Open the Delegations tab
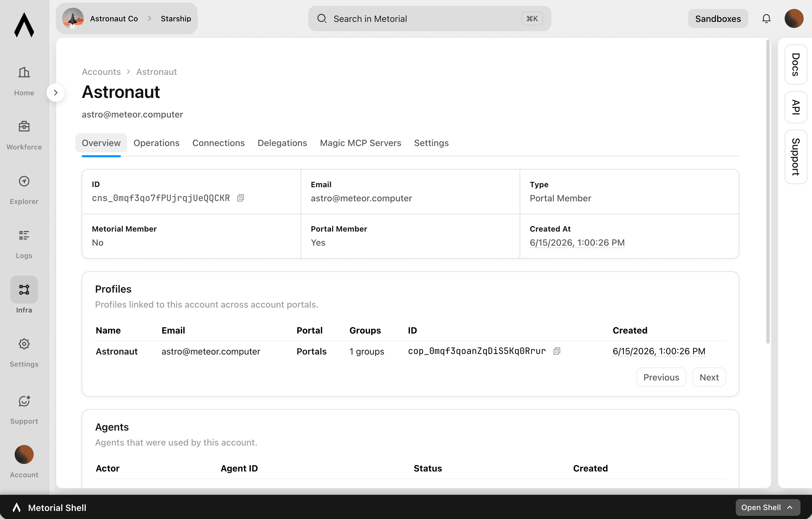Image resolution: width=812 pixels, height=519 pixels. (x=282, y=143)
